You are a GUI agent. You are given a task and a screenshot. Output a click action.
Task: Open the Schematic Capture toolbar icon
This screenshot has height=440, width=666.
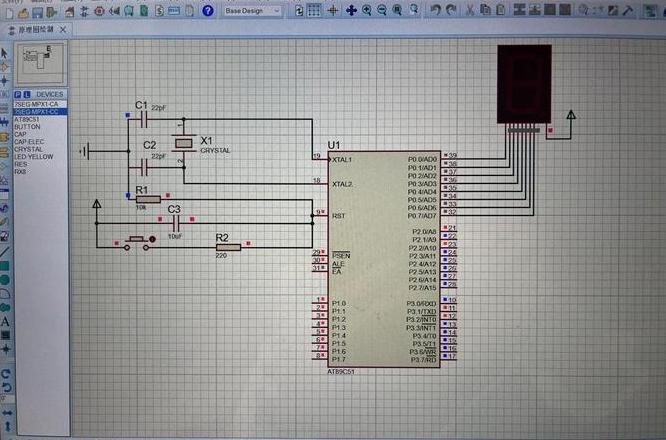(x=84, y=11)
